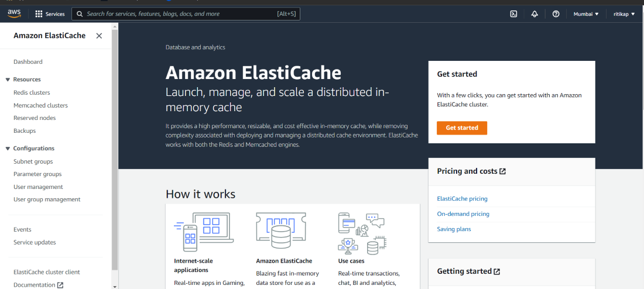Open the help question mark icon
Screen dimensions: 644x289
(x=556, y=14)
